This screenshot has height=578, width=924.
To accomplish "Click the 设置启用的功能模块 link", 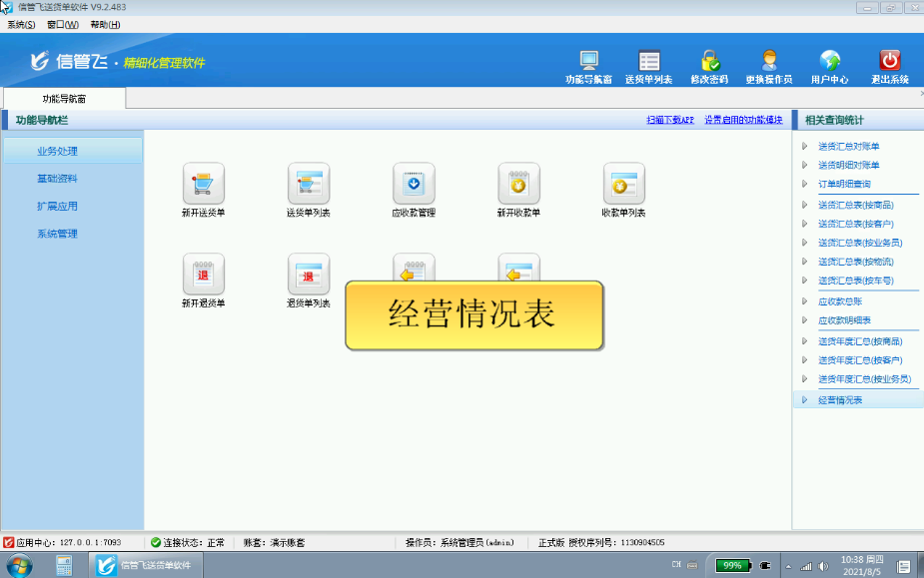I will [x=743, y=120].
